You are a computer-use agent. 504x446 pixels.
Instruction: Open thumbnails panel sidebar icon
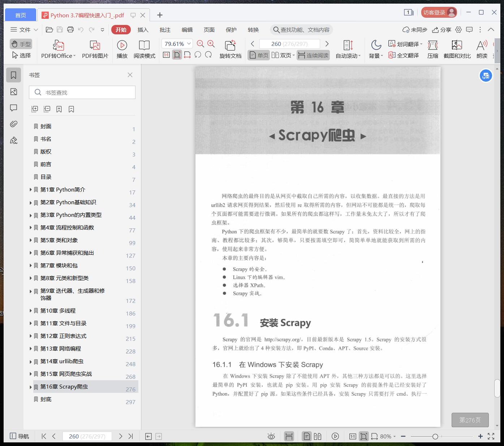pos(14,92)
